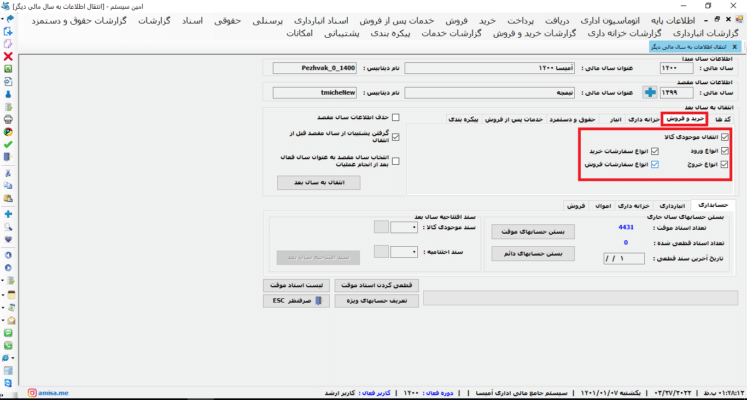
Task: Click the blue plus icon in left sidebar
Action: (x=8, y=213)
